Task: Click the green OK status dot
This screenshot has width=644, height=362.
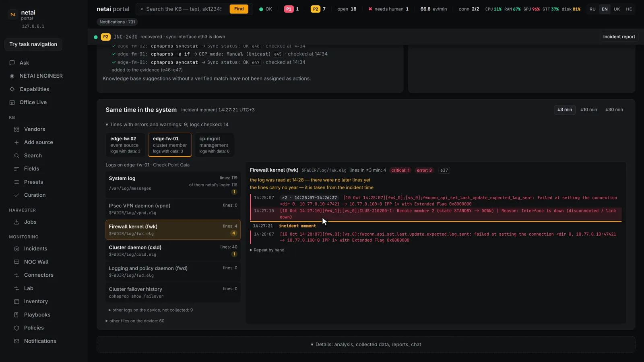Action: tap(261, 9)
